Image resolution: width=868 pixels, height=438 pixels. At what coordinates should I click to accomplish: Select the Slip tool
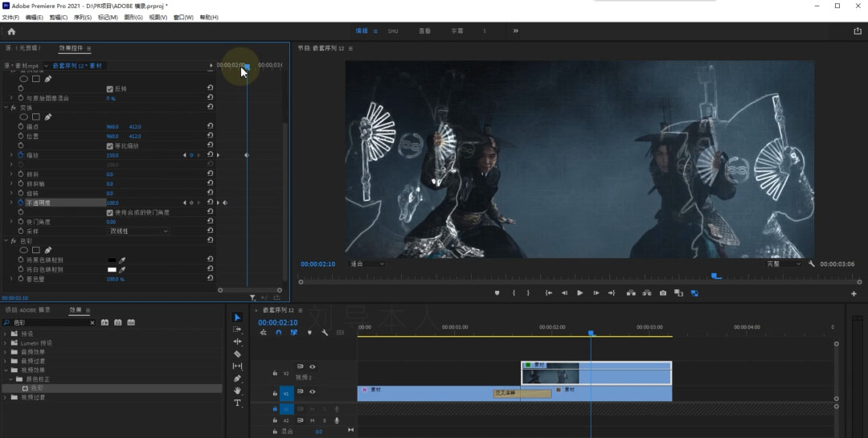click(x=237, y=366)
